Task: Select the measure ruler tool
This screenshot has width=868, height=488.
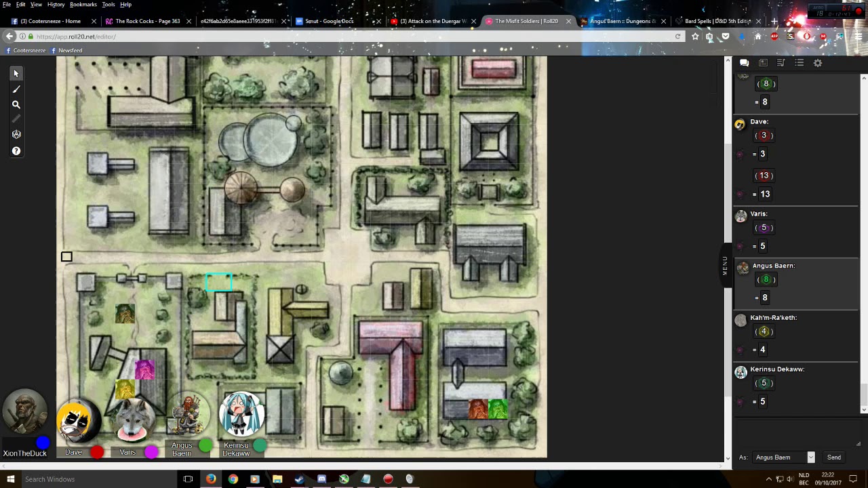Action: (16, 119)
